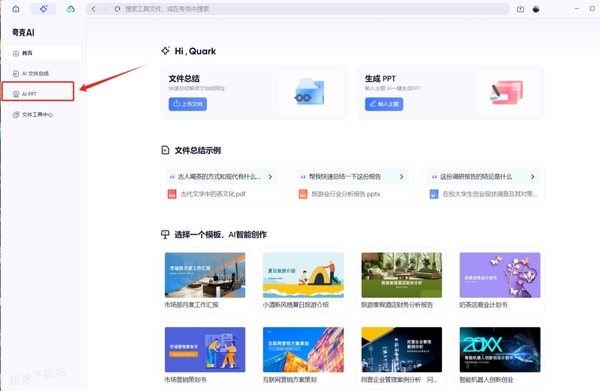The width and height of the screenshot is (600, 391).
Task: Select the 民营企业管理案例分析 template thumbnail
Action: tap(401, 349)
